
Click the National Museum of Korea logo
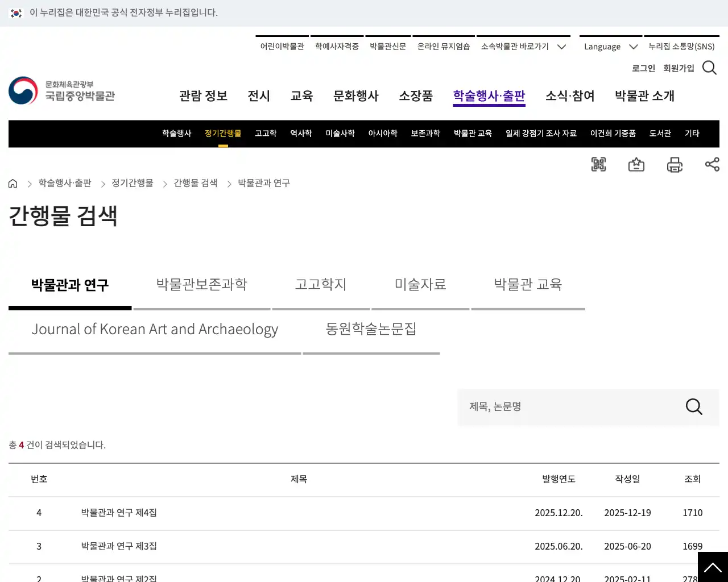pyautogui.click(x=62, y=91)
